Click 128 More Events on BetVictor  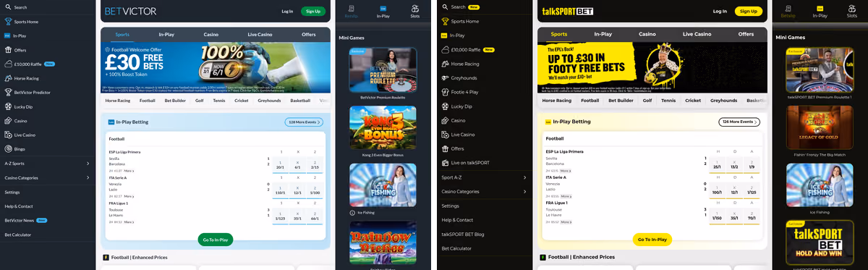[304, 122]
